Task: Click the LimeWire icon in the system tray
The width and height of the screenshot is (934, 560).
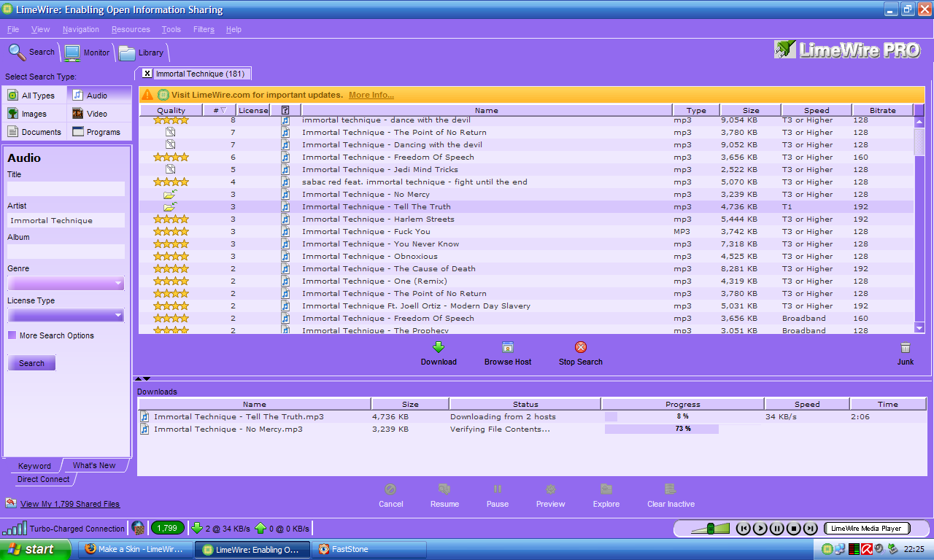Action: pyautogui.click(x=827, y=549)
